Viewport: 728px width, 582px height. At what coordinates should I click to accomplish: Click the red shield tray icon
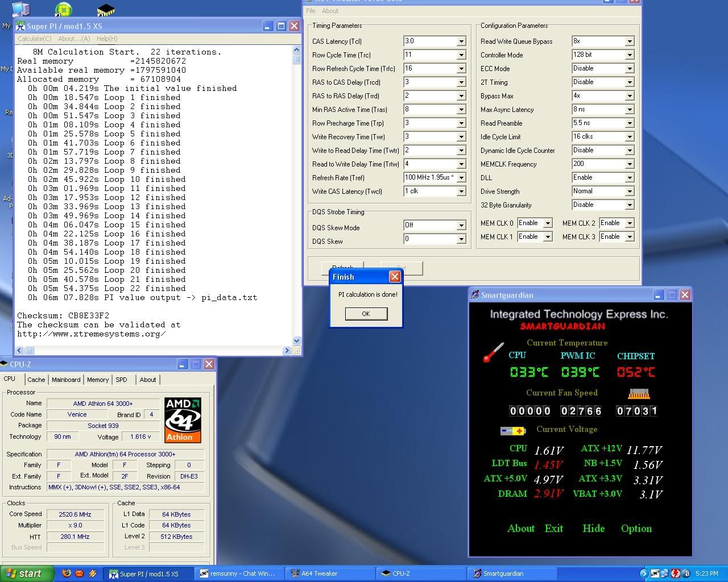(675, 573)
